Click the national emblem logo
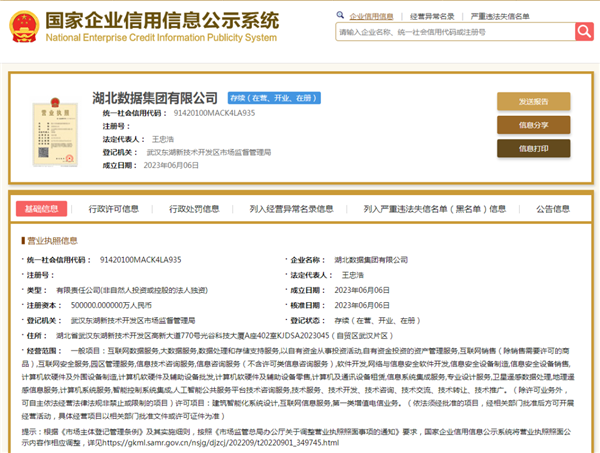 (24, 26)
